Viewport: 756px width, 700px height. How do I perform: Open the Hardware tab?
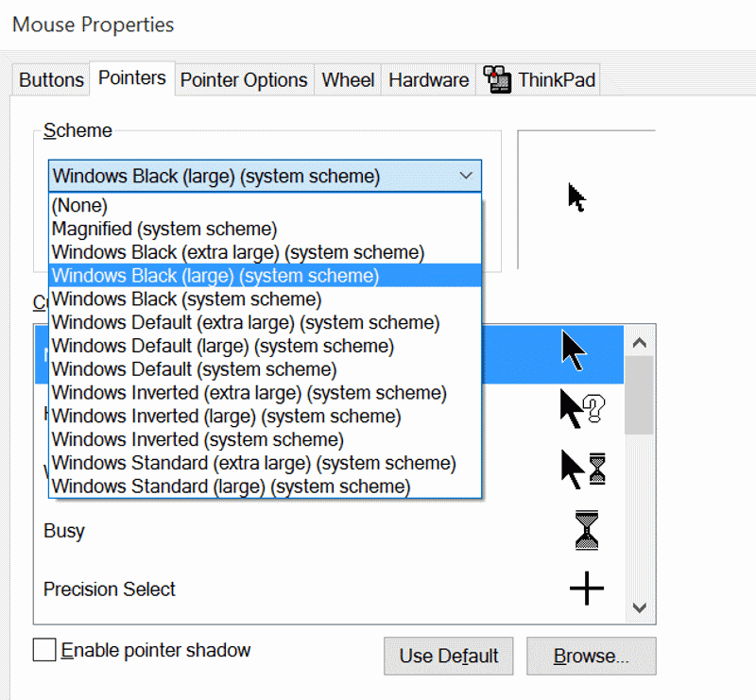pyautogui.click(x=428, y=79)
